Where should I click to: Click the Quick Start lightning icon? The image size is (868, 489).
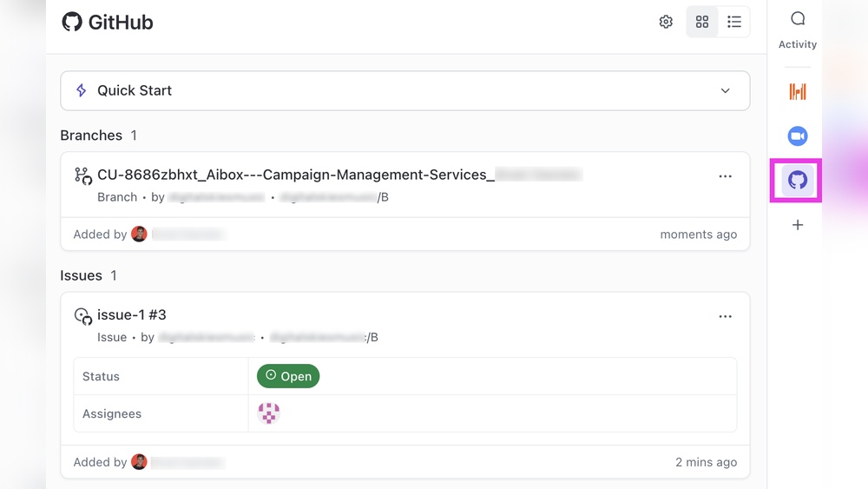pyautogui.click(x=82, y=90)
